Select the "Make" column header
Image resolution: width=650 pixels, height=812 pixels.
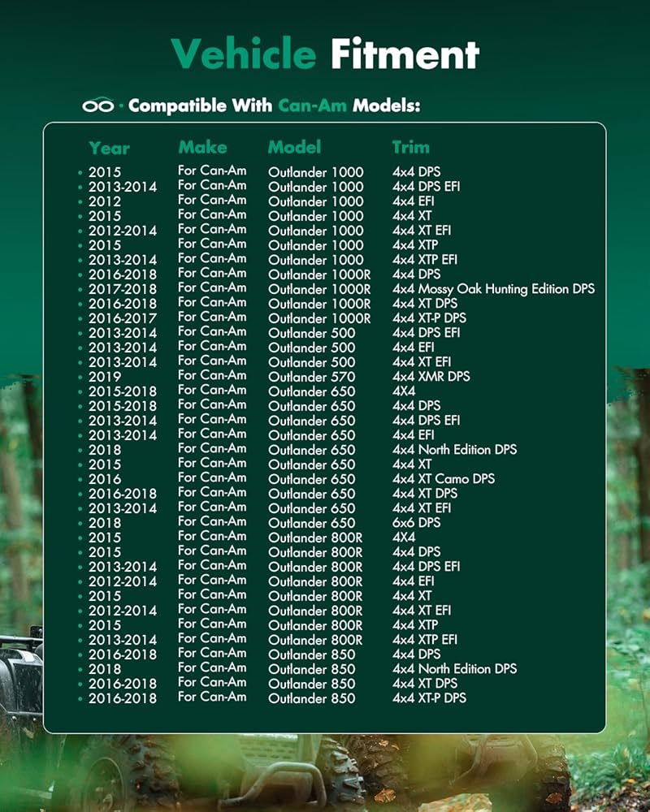(202, 147)
